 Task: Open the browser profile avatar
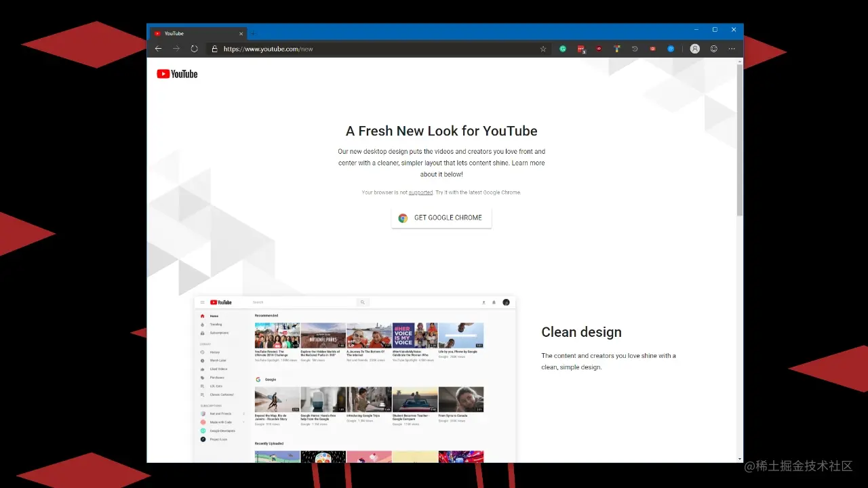click(695, 49)
